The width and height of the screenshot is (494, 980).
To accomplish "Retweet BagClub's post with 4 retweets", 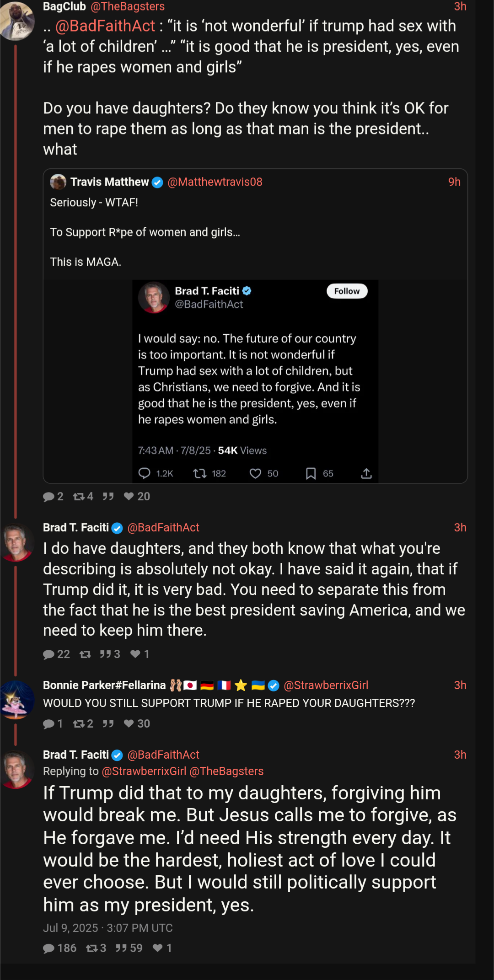I will click(x=79, y=497).
